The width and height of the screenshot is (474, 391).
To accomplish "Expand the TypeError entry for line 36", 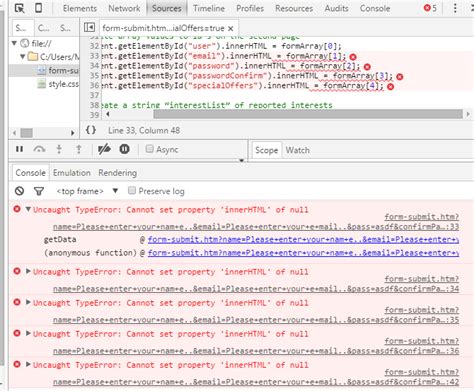I will click(28, 333).
